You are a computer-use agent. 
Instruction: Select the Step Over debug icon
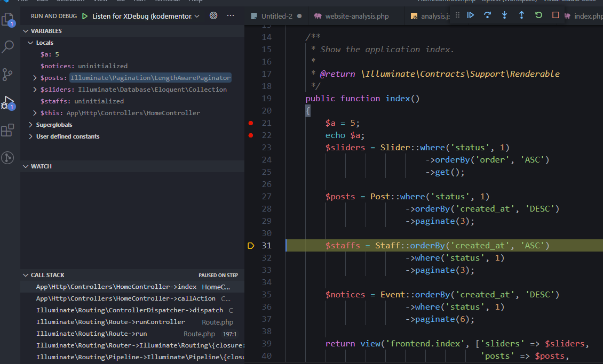[x=487, y=15]
